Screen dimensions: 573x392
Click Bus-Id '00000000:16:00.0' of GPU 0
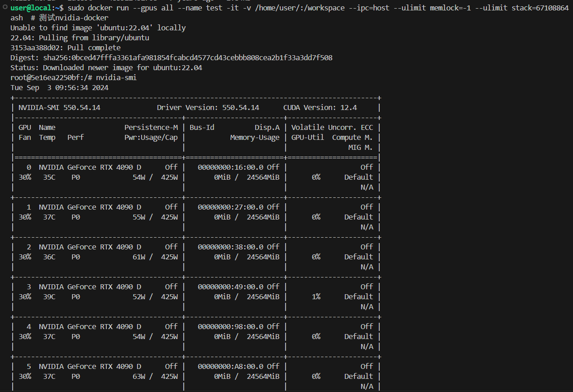click(x=230, y=167)
